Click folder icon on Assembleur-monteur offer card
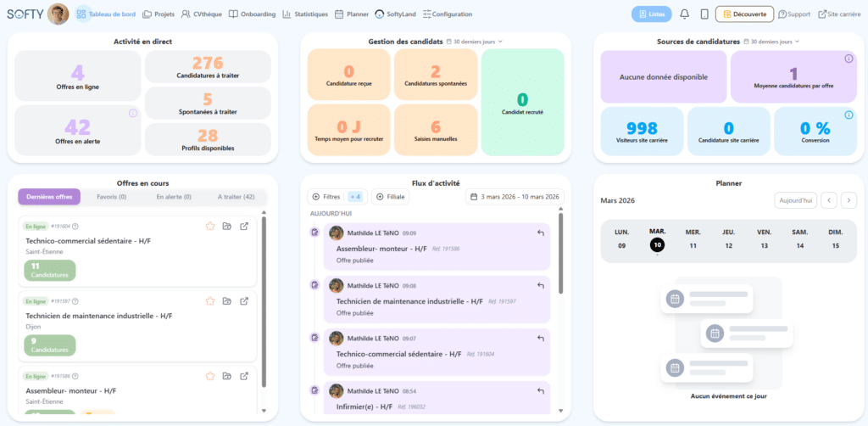The width and height of the screenshot is (868, 426). 227,376
